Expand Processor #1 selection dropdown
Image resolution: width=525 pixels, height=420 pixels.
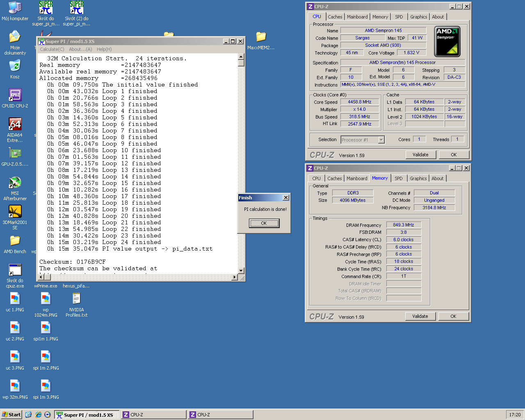click(x=381, y=140)
